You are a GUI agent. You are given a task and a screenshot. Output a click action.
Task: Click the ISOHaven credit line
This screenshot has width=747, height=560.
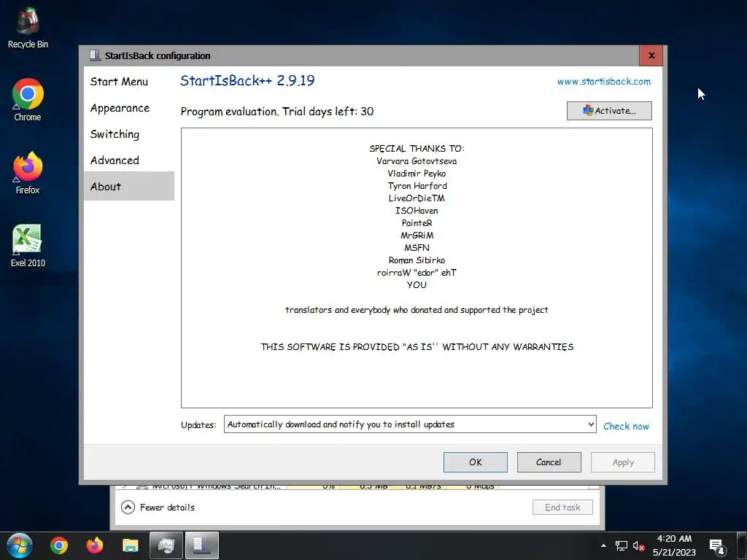(417, 211)
